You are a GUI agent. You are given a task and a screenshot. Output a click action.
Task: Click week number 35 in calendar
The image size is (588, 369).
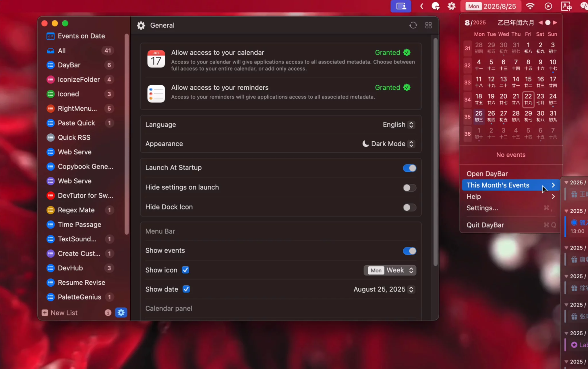pos(467,117)
